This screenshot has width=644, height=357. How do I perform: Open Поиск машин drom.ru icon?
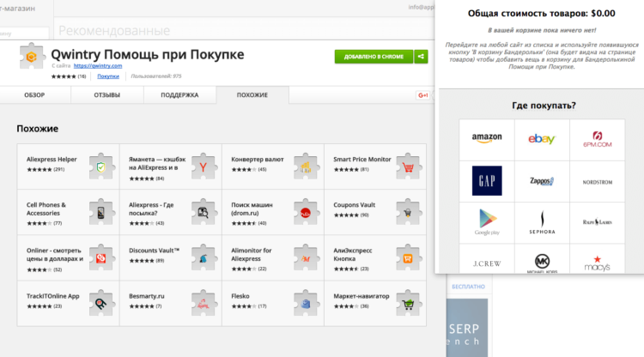[306, 212]
